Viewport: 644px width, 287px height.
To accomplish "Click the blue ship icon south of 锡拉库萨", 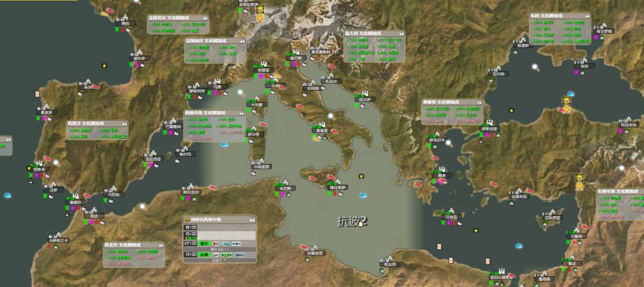I will 363,195.
